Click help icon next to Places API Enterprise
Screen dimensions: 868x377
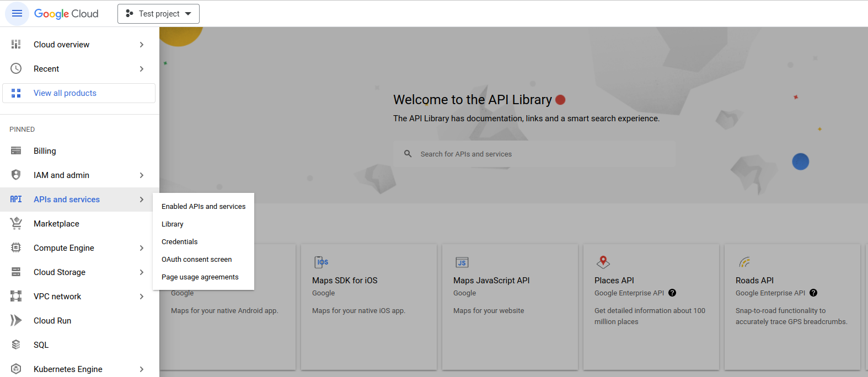tap(672, 293)
